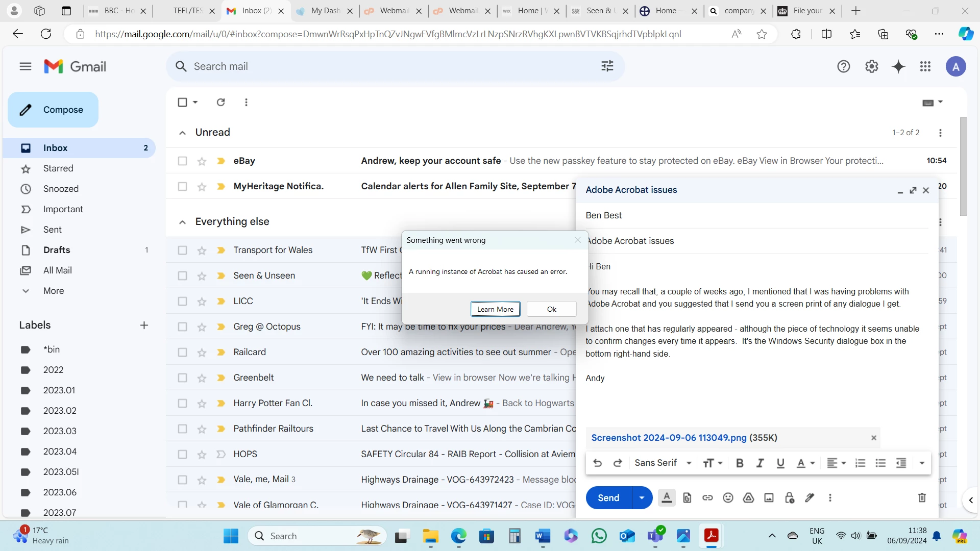
Task: Open the send options dropdown arrow
Action: pos(642,498)
